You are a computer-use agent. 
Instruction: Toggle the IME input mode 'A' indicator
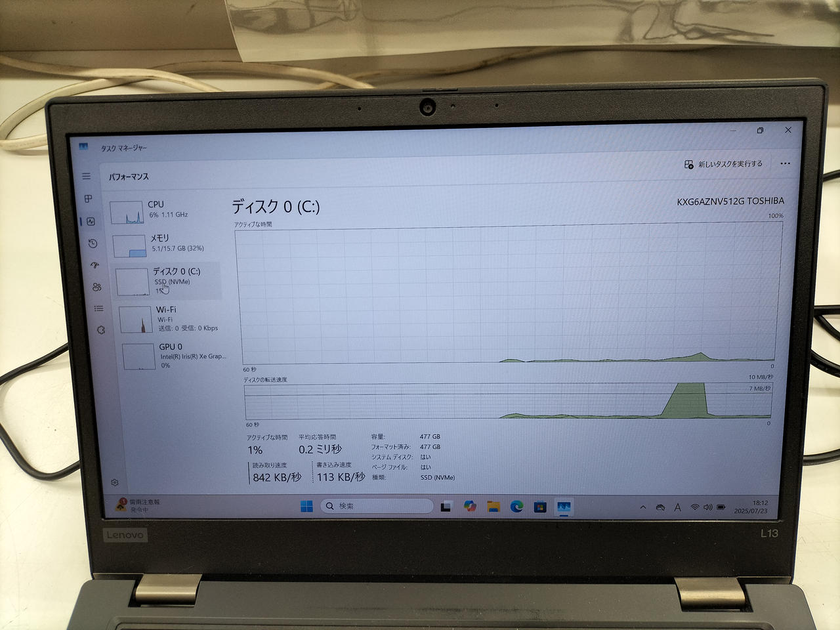coord(677,507)
